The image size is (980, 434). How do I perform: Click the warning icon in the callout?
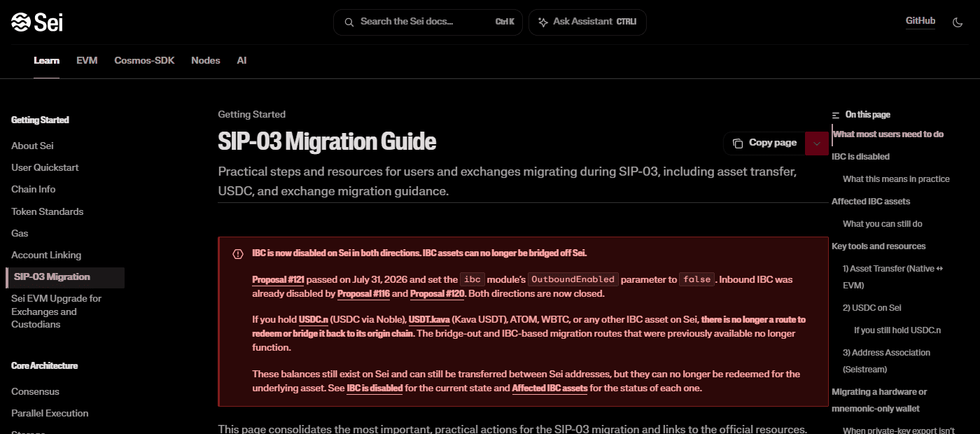pyautogui.click(x=238, y=254)
